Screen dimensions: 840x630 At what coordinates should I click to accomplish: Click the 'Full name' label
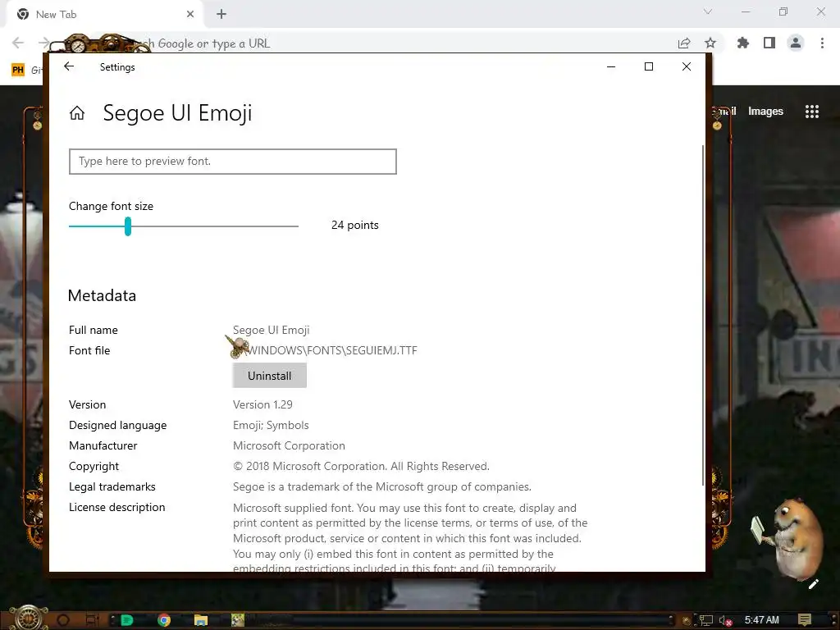tap(94, 330)
